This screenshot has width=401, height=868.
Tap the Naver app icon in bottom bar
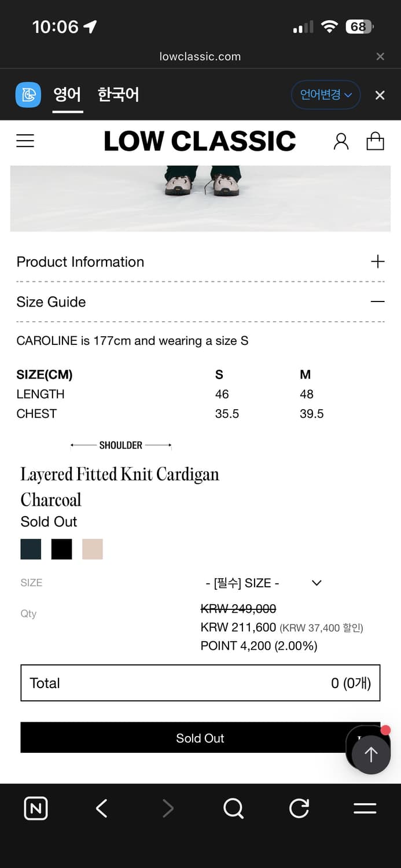(35, 808)
